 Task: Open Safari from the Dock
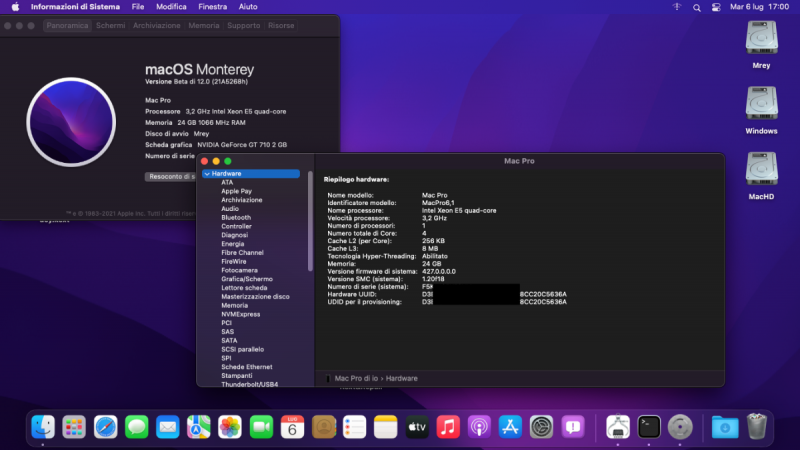click(x=106, y=427)
